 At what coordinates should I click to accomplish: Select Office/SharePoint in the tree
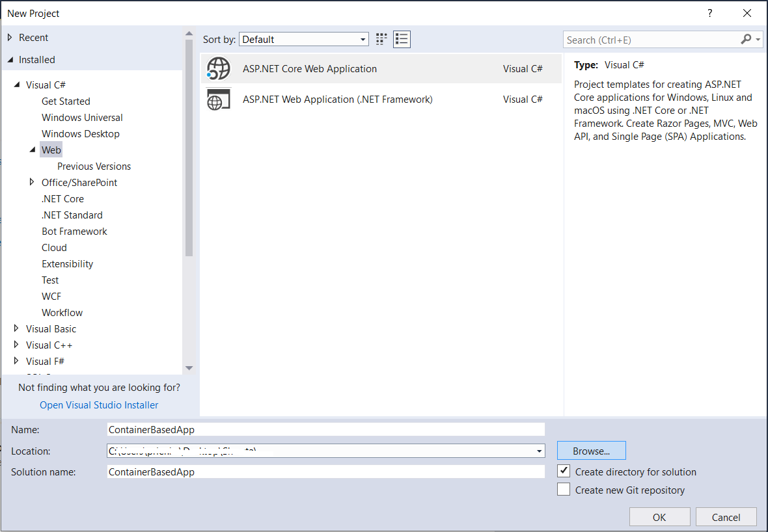[x=79, y=183]
